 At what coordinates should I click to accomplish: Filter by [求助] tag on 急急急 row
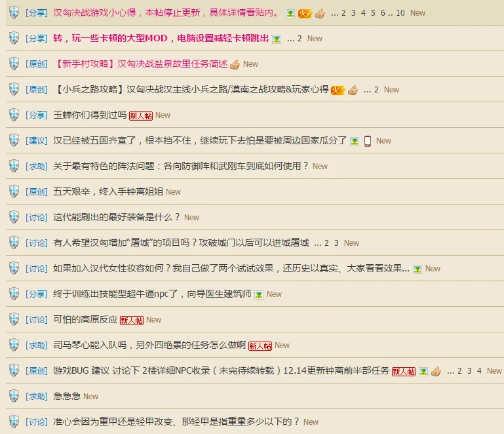37,397
